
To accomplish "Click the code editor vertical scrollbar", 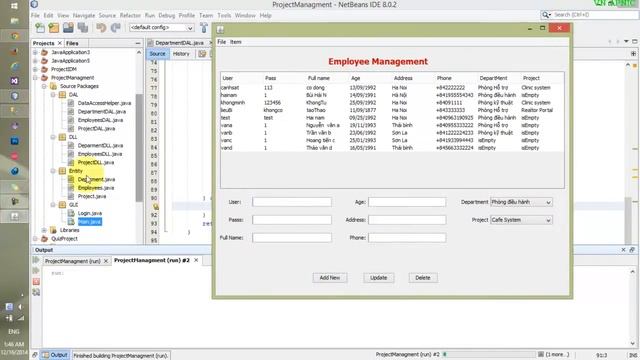I will click(628, 220).
